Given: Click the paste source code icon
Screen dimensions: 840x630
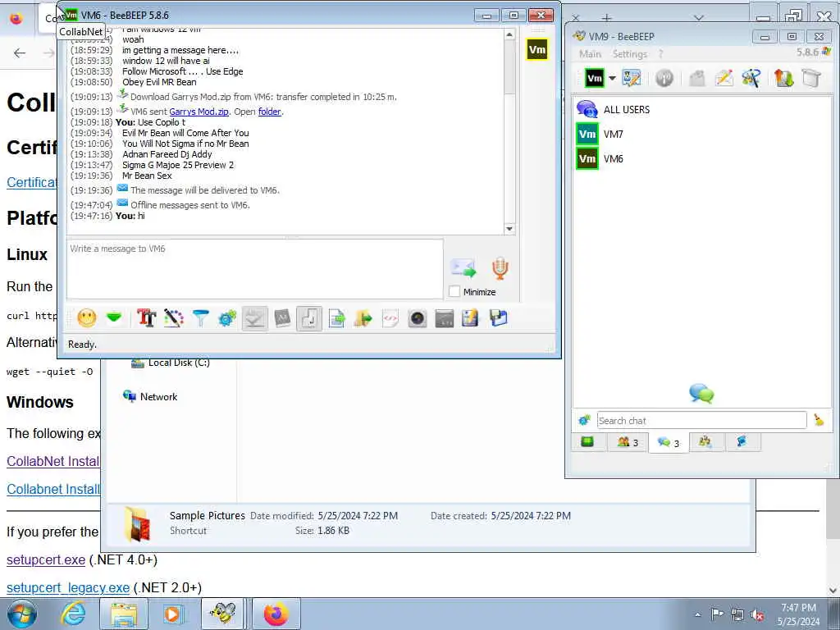Looking at the screenshot, I should point(390,318).
